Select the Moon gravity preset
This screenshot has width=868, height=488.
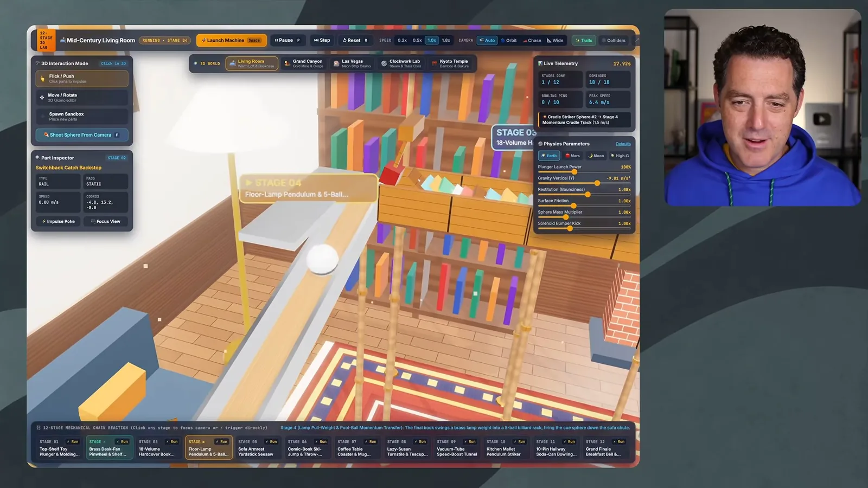[x=596, y=156]
